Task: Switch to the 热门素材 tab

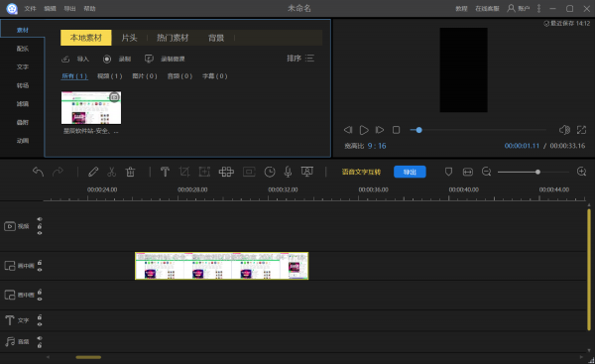Action: (x=173, y=38)
